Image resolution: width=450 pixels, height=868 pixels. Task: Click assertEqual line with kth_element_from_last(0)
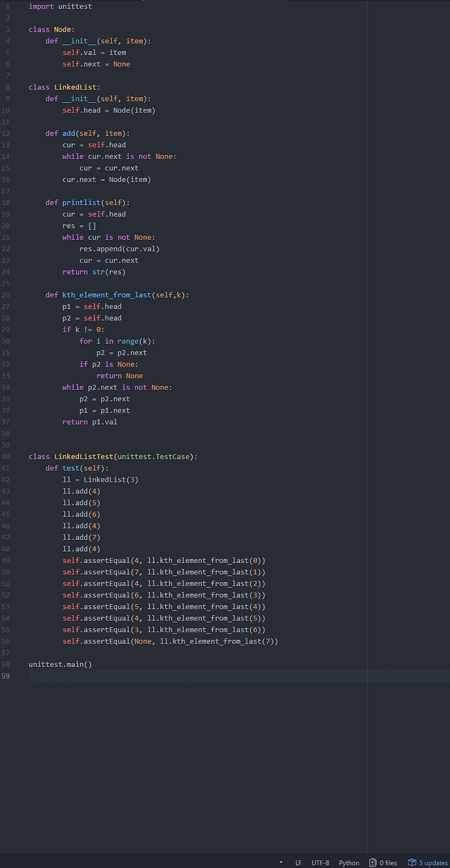(164, 560)
